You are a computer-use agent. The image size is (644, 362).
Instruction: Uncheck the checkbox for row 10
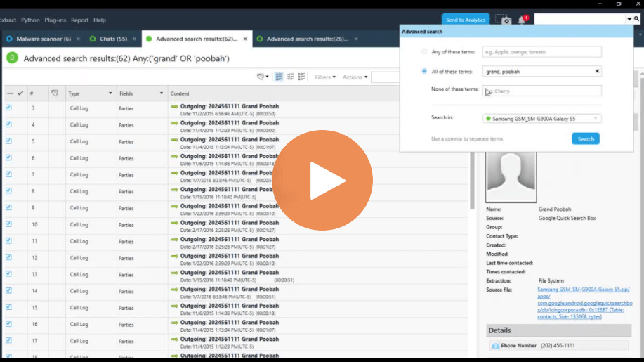9,224
